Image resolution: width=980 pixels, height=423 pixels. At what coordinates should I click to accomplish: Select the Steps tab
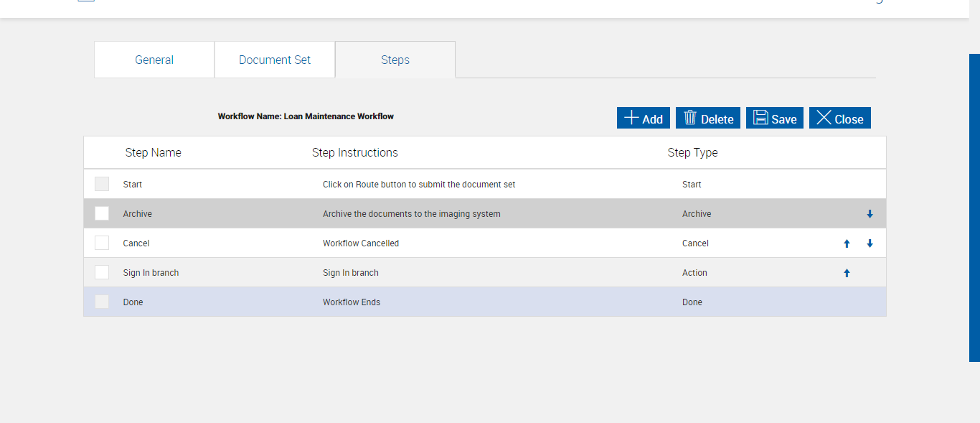395,60
